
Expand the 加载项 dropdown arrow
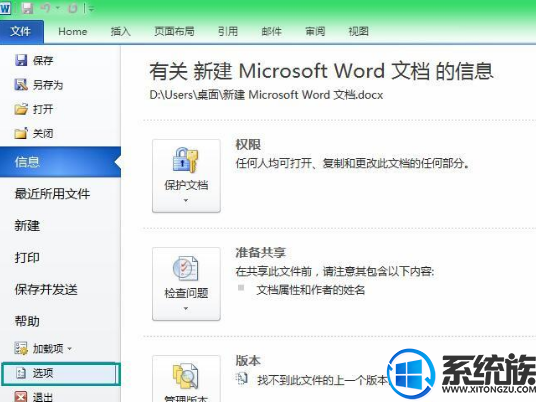[69, 349]
